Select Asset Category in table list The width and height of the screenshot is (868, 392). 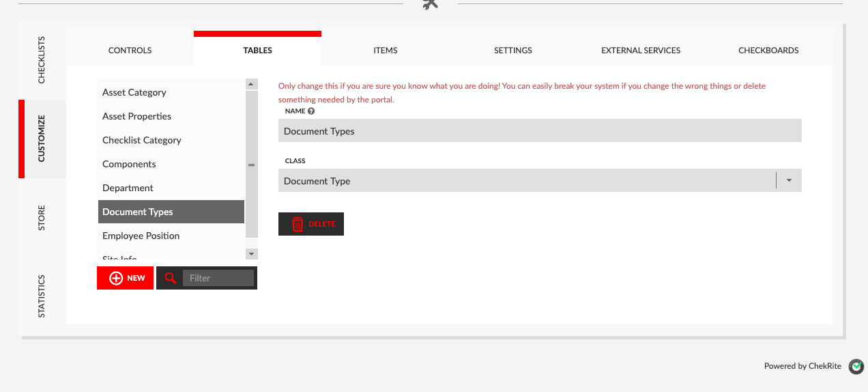point(171,92)
